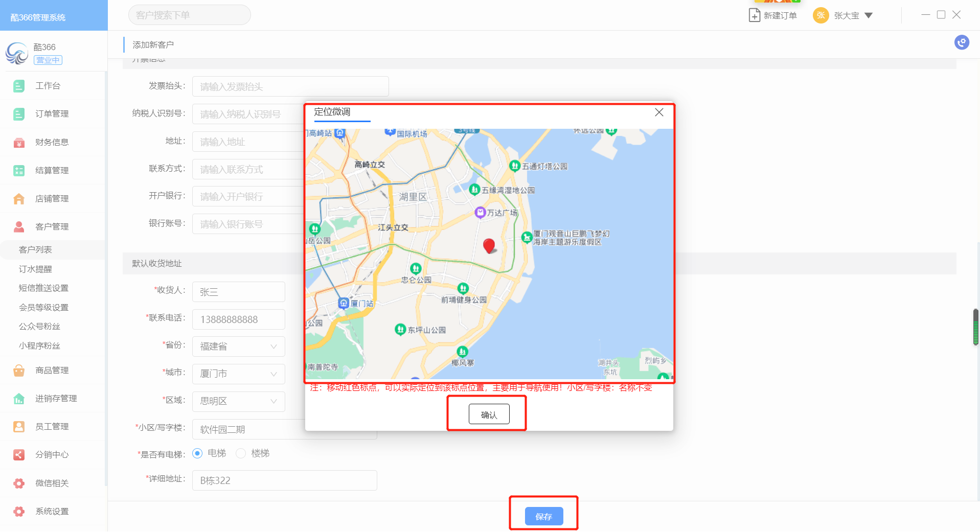Click the red location marker on map
The height and width of the screenshot is (532, 980).
[x=489, y=245]
